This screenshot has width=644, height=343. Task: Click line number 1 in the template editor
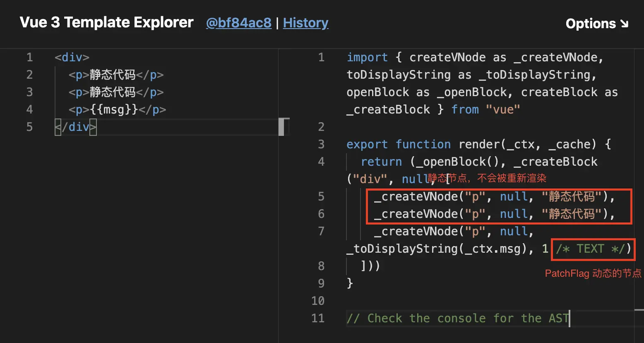tap(29, 57)
